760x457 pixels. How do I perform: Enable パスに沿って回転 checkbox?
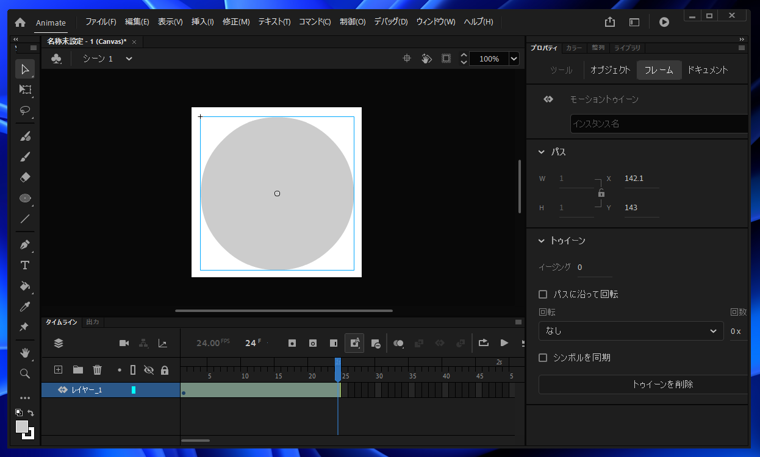[543, 295]
